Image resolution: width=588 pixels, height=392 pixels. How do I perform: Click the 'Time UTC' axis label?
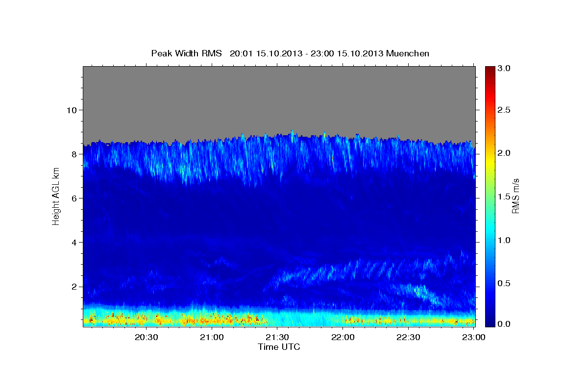coord(279,347)
